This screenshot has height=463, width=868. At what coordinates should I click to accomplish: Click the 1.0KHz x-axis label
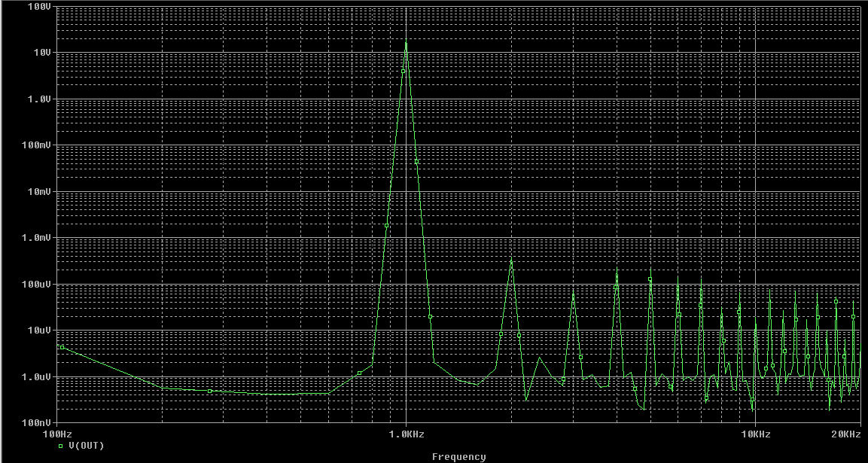pyautogui.click(x=407, y=434)
